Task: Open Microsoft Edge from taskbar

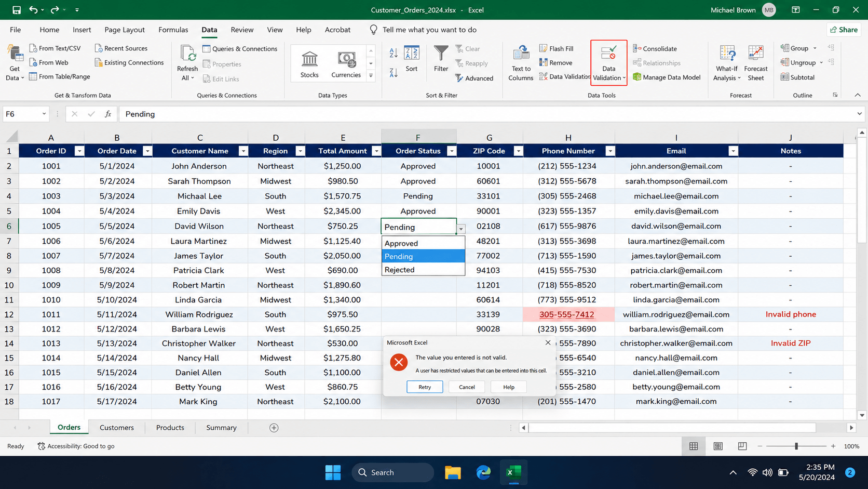Action: click(483, 472)
